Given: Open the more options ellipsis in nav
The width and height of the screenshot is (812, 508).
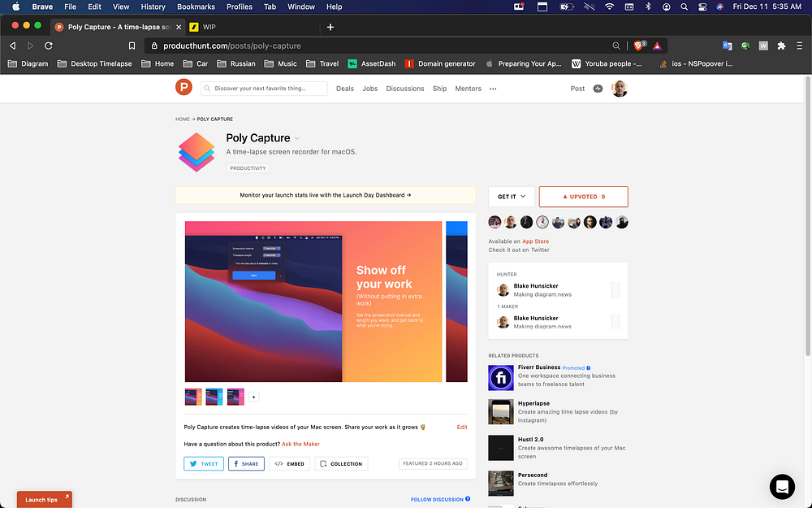Looking at the screenshot, I should point(493,89).
